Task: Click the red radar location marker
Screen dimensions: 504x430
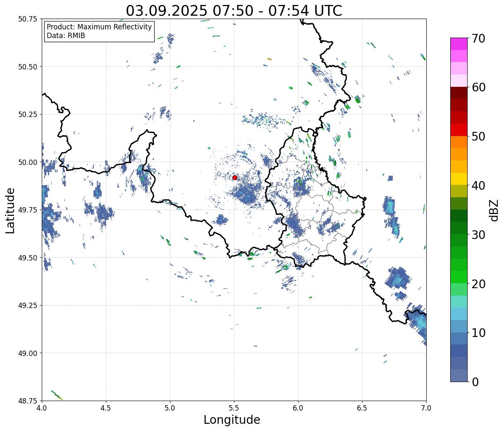Action: pos(235,177)
